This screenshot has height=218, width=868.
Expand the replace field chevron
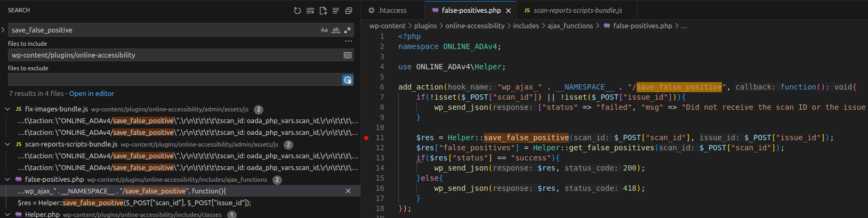(3, 30)
